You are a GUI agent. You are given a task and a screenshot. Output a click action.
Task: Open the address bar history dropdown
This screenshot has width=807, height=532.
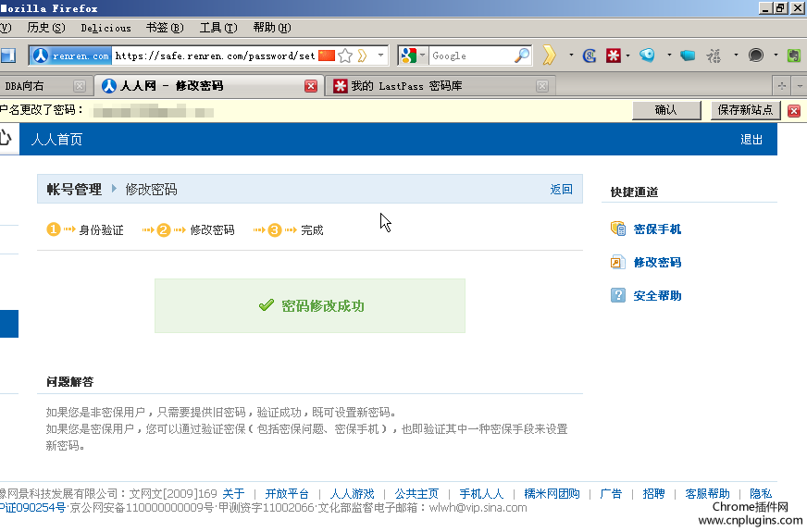pos(380,56)
